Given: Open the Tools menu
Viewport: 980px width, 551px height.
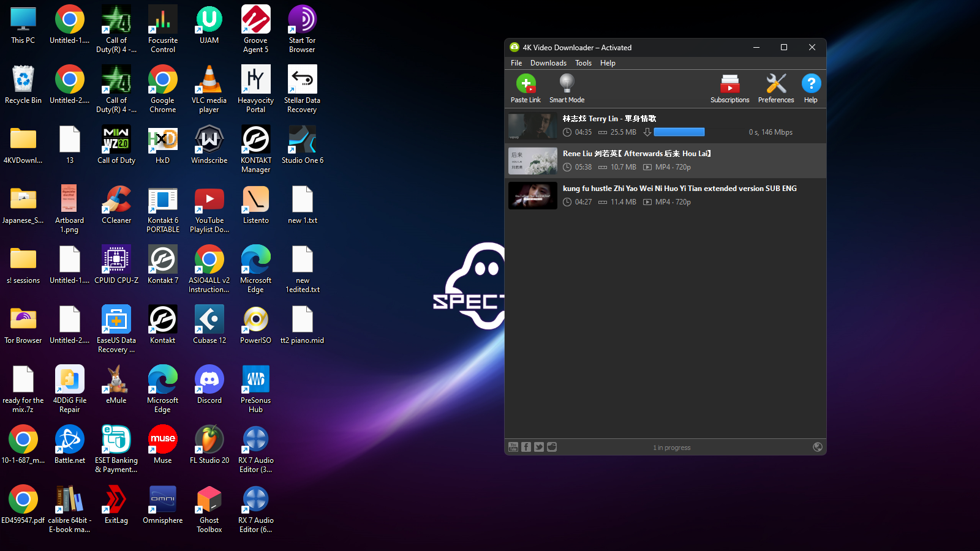Looking at the screenshot, I should coord(583,63).
